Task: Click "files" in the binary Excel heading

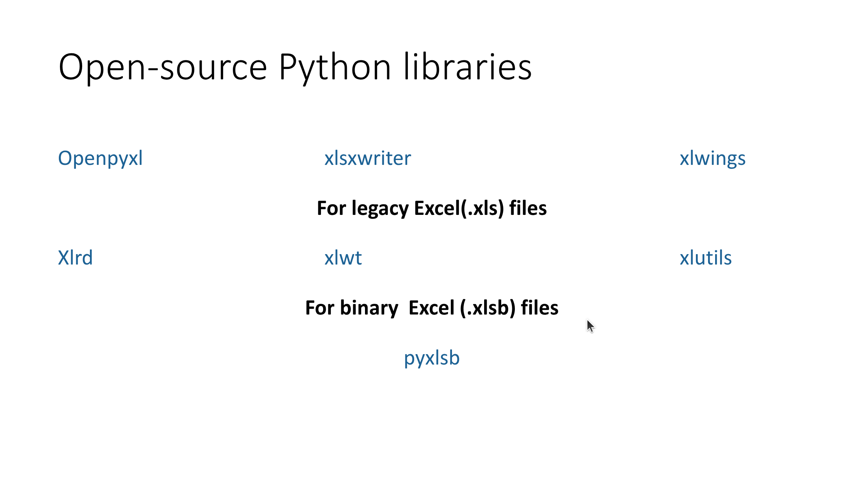Action: click(539, 308)
